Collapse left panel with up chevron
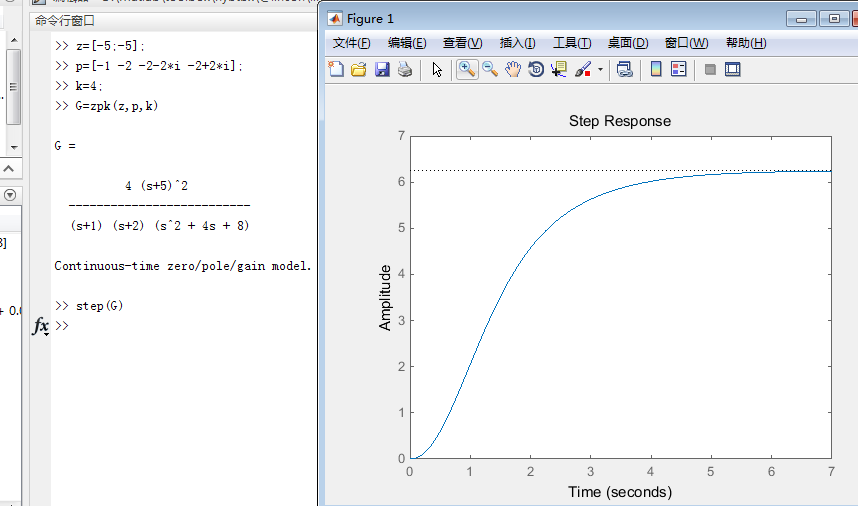 pos(9,168)
